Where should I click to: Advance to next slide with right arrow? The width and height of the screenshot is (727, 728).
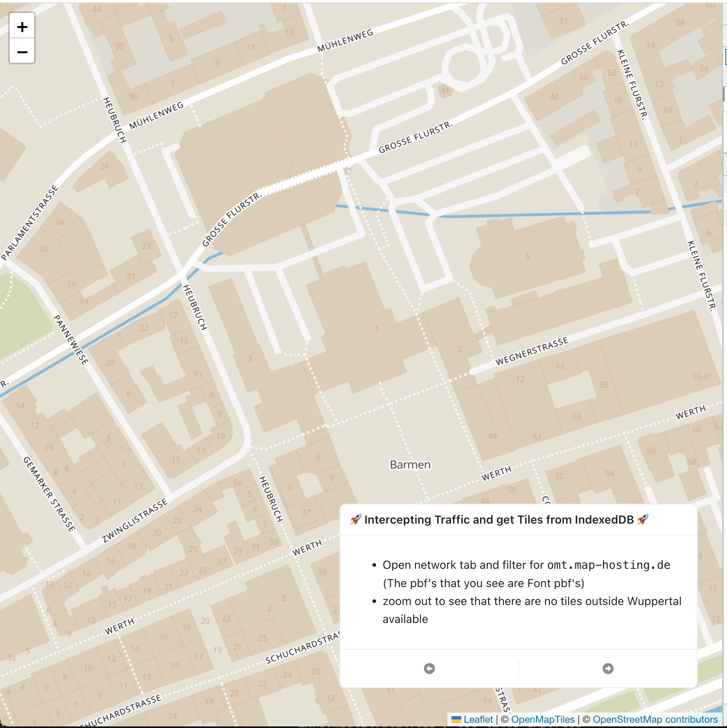tap(608, 669)
